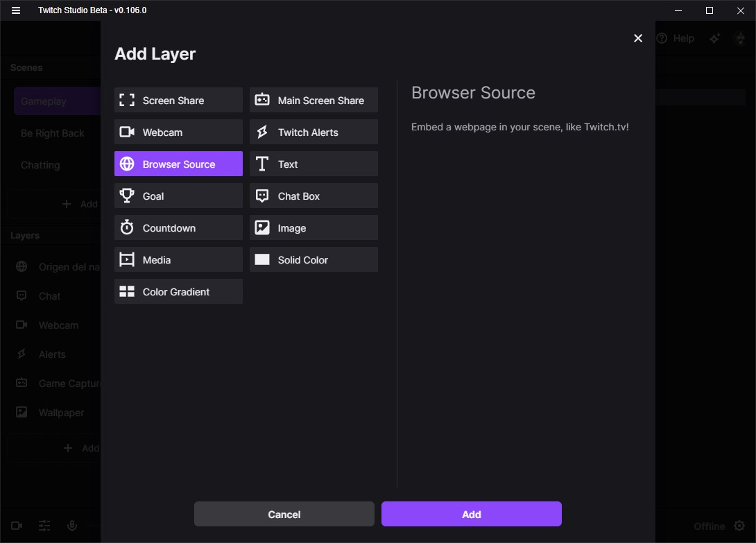Open the hamburger menu in title bar

(16, 10)
